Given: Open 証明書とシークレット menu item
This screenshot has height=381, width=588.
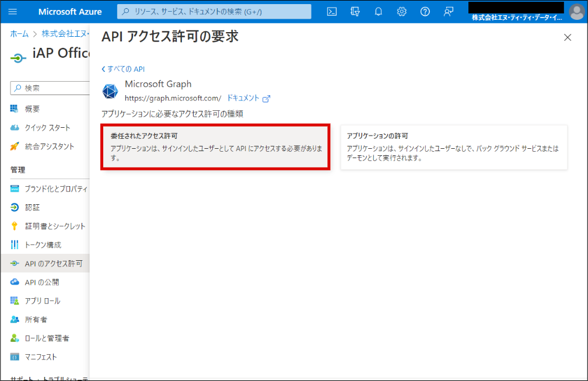Looking at the screenshot, I should coord(55,226).
